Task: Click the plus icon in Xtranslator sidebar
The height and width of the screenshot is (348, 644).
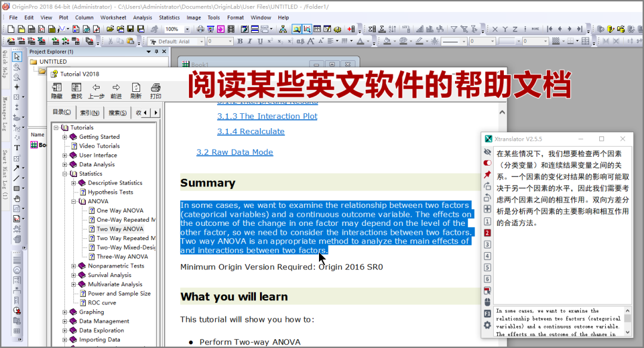Action: [488, 209]
